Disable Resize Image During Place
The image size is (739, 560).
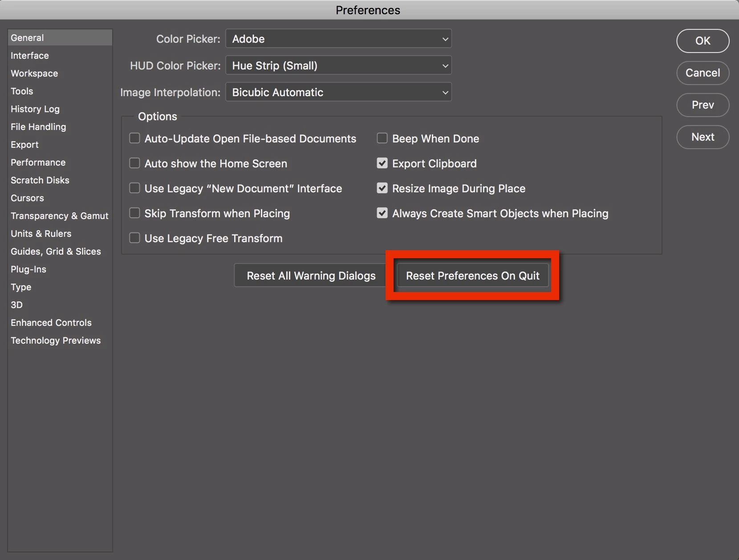382,188
